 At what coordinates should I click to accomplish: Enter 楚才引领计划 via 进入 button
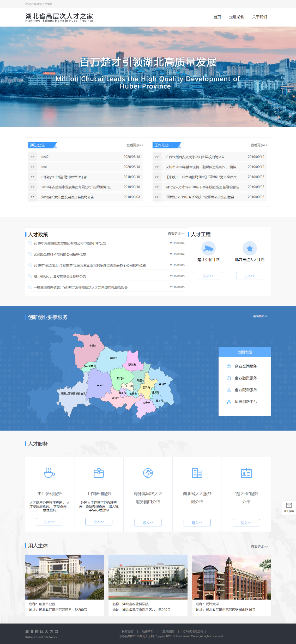tap(208, 276)
